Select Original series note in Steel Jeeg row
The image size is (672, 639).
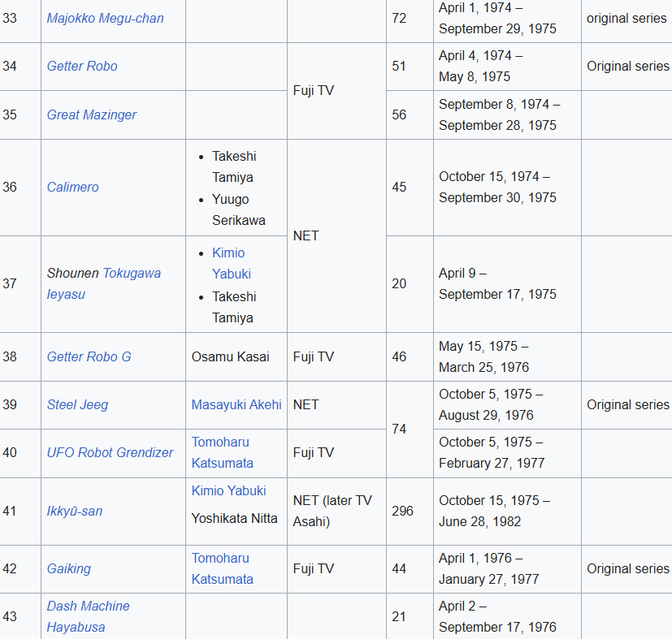tap(628, 404)
